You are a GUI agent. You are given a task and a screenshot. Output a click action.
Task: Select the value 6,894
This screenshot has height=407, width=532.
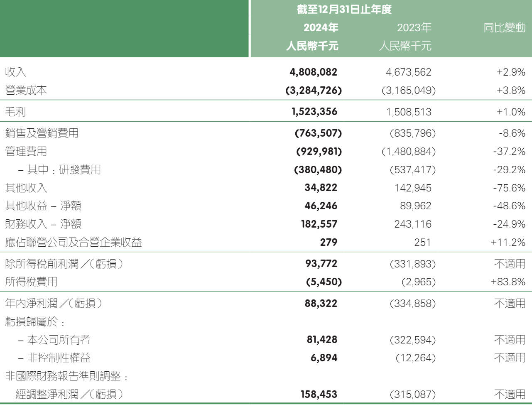[324, 358]
